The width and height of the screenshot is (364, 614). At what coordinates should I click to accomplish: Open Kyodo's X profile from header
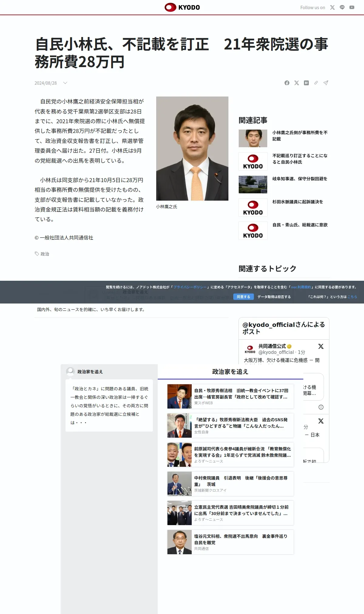click(332, 8)
